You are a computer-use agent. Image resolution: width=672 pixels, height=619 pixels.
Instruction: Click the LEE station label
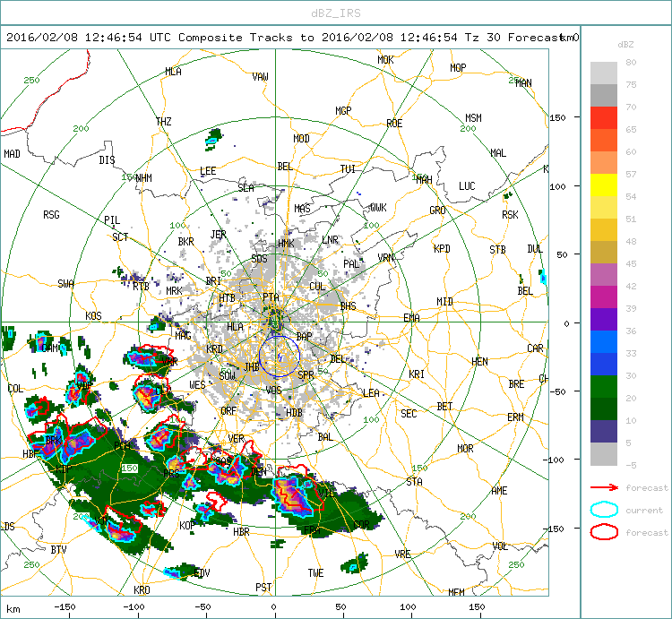click(x=208, y=171)
